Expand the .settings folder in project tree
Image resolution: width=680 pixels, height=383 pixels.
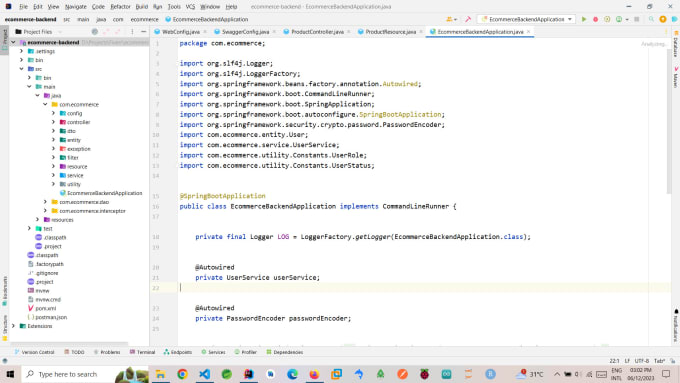click(21, 51)
